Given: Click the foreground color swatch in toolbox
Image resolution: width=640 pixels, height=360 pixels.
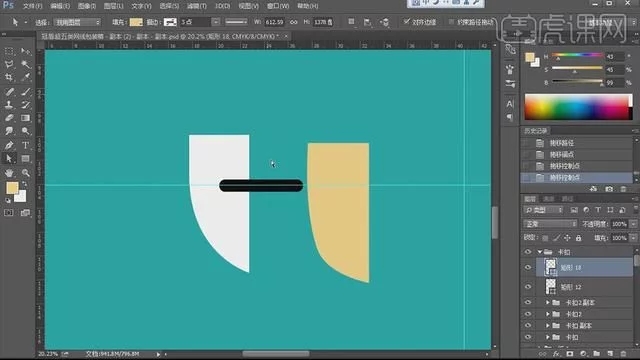Looking at the screenshot, I should [x=12, y=188].
